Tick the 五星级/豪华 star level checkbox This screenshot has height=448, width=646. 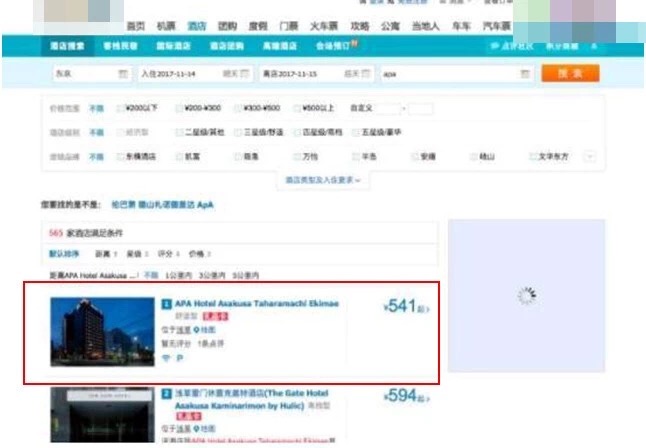pyautogui.click(x=356, y=132)
